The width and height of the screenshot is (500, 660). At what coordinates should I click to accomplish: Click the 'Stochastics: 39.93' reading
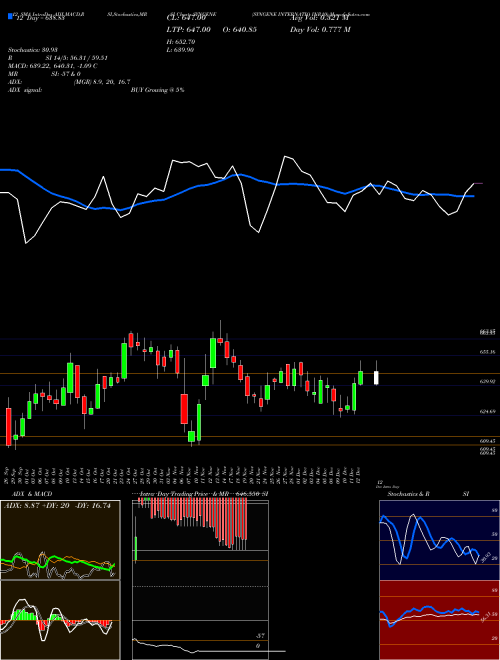tap(32, 50)
